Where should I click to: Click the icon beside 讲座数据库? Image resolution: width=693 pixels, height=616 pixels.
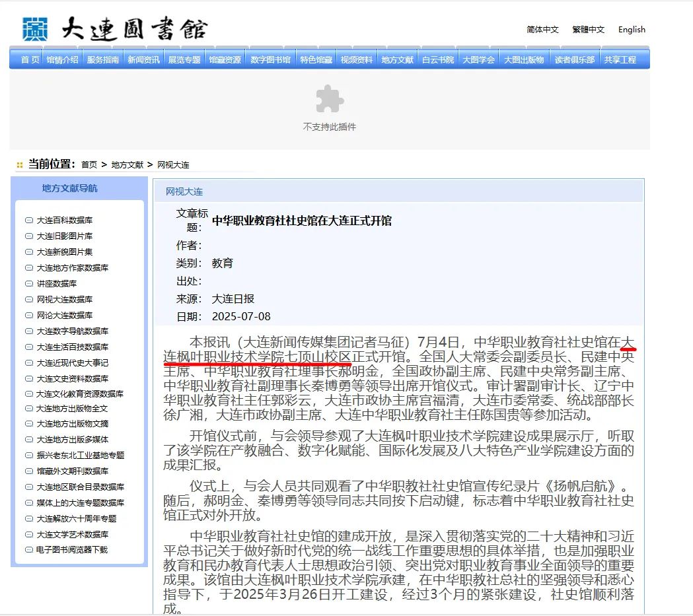[28, 284]
